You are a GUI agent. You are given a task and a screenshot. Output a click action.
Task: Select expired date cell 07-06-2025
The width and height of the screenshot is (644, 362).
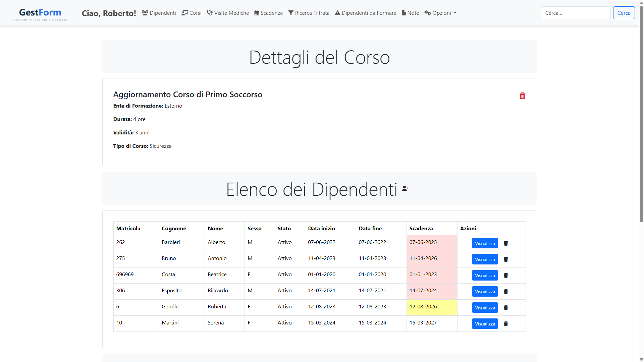[432, 243]
